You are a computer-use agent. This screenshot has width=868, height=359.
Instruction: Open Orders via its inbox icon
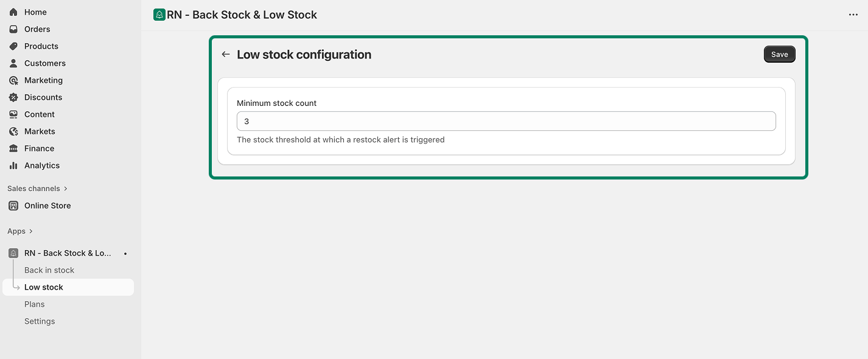coord(13,29)
